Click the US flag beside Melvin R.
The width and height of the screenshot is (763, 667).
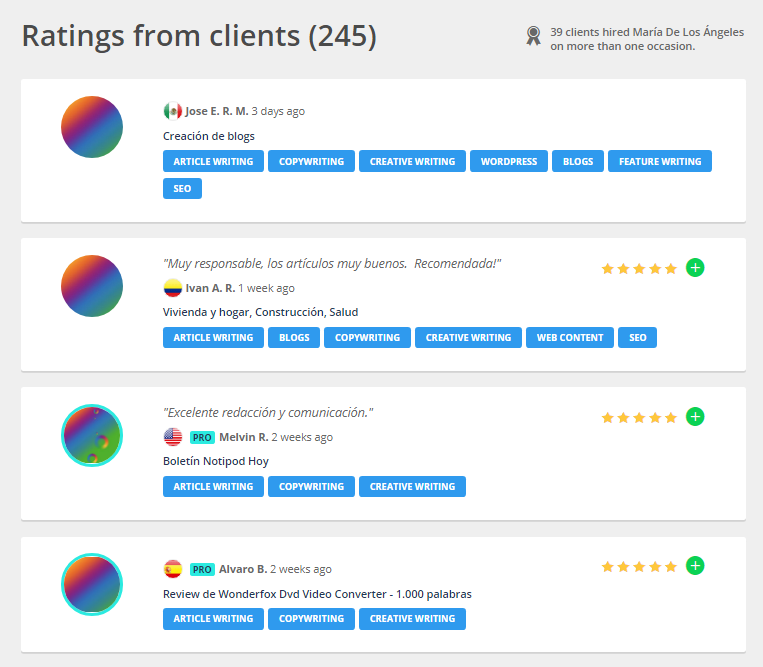pos(172,437)
